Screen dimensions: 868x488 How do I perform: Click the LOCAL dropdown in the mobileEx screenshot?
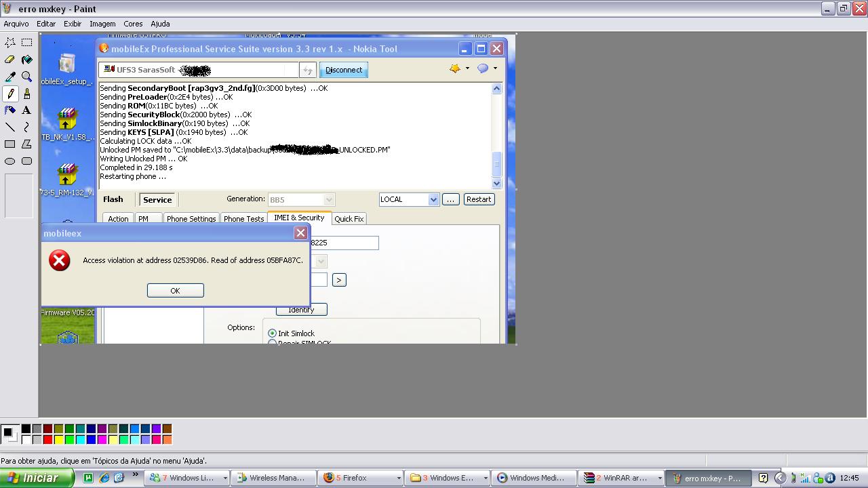[x=409, y=199]
